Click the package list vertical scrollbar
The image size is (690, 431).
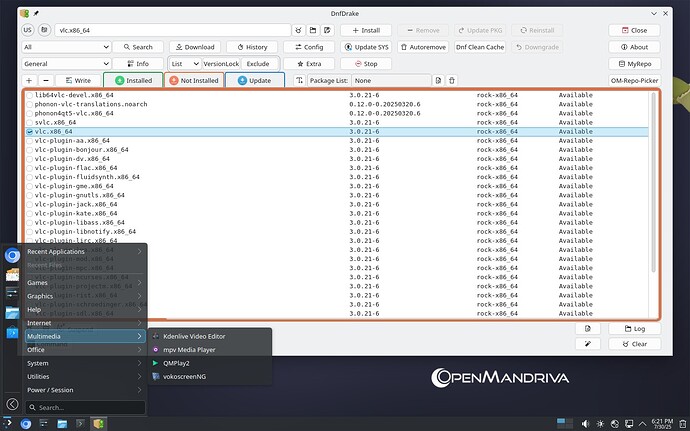[653, 182]
